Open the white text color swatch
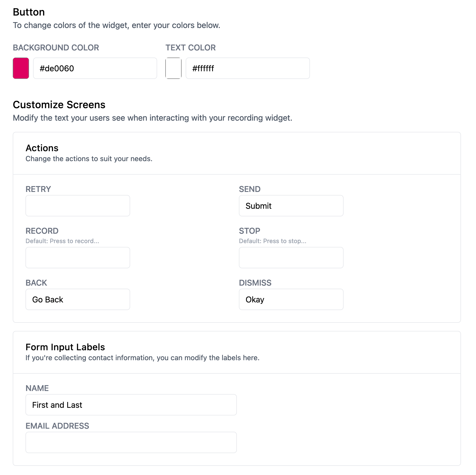This screenshot has height=475, width=476. (173, 68)
